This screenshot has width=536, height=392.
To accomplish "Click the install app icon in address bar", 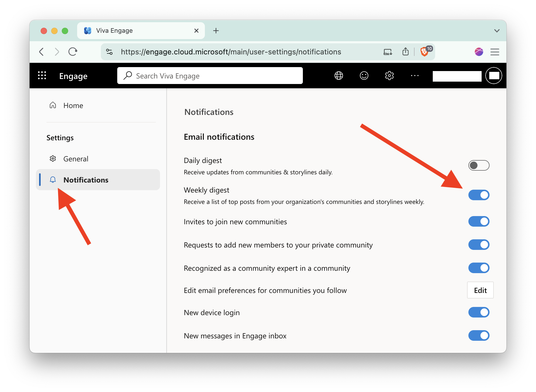I will tap(388, 52).
